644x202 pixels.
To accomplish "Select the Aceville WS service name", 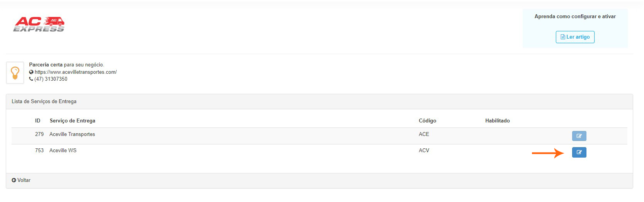I will click(x=63, y=151).
